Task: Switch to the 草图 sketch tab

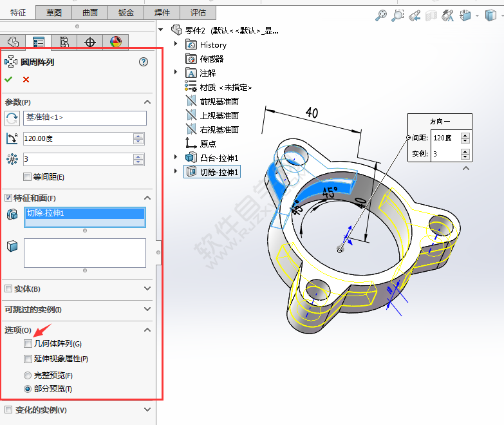Action: [x=53, y=12]
